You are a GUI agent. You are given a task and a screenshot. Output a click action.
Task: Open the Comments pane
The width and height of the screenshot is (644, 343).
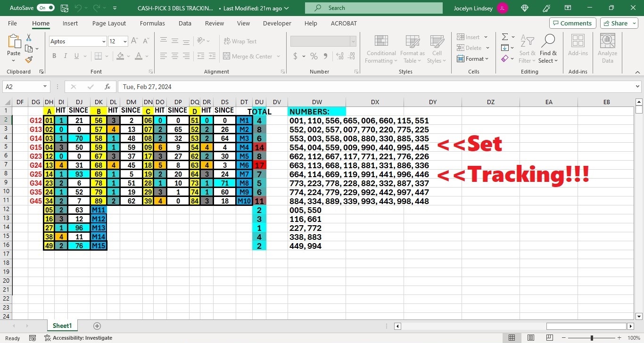pos(572,23)
